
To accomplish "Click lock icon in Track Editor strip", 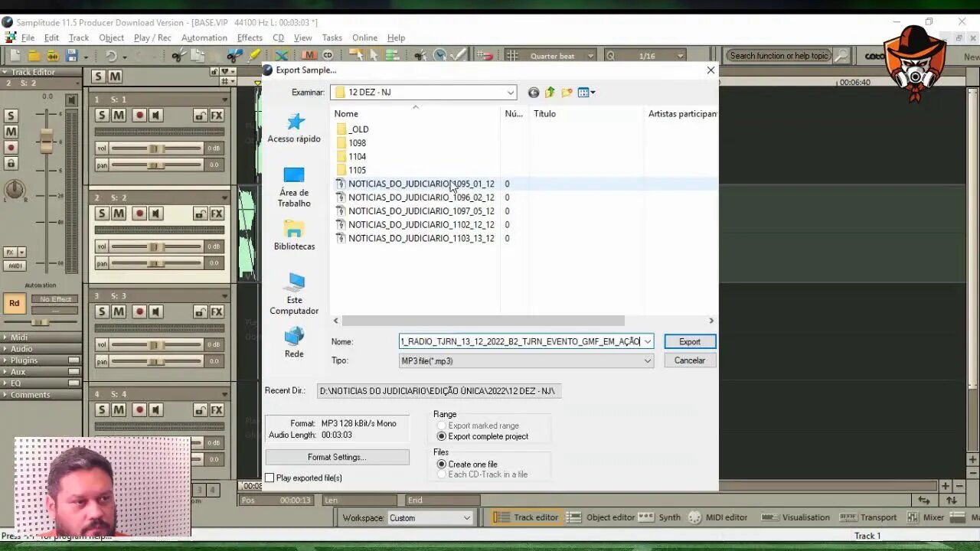I will 11,163.
